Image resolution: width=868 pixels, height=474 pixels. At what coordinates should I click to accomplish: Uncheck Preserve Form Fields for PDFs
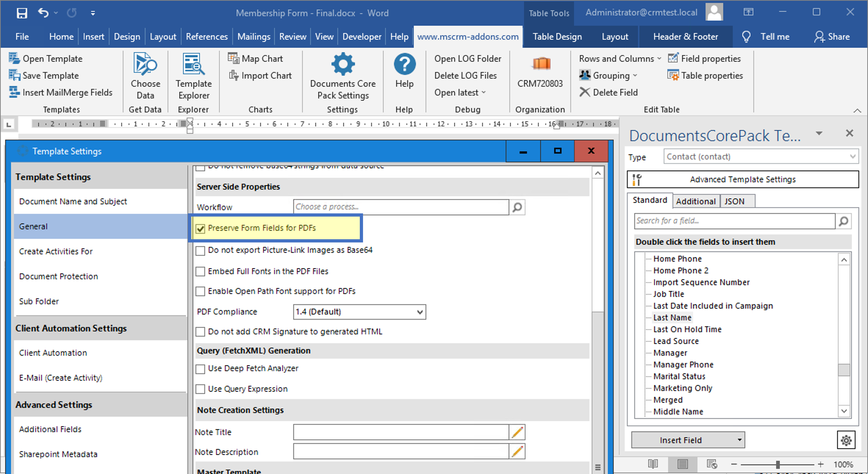(201, 229)
